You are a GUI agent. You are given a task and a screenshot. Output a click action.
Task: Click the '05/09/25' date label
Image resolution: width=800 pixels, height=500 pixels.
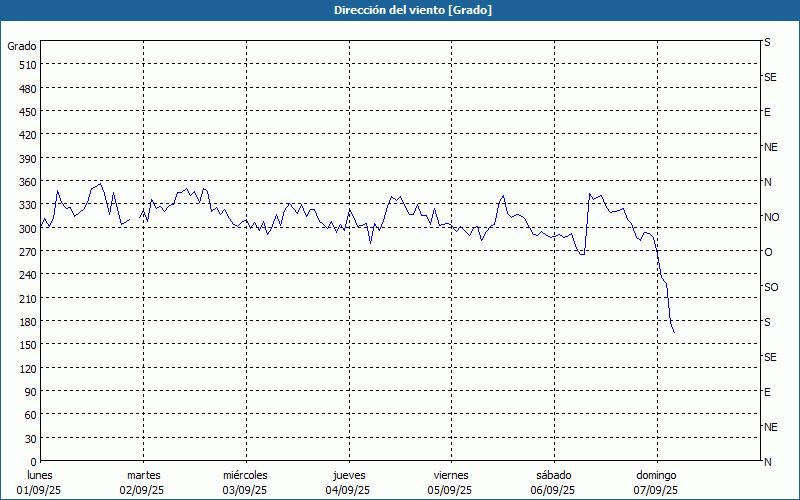pyautogui.click(x=450, y=490)
